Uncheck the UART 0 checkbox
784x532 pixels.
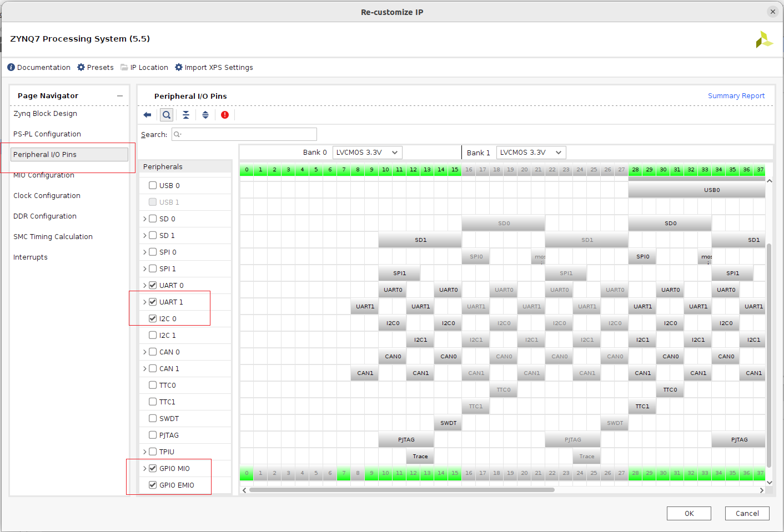pos(153,285)
